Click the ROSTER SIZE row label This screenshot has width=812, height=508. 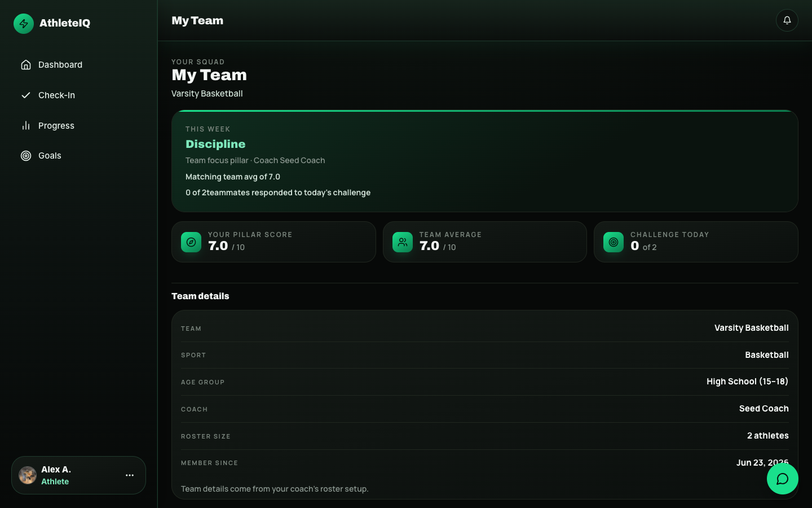tap(205, 436)
